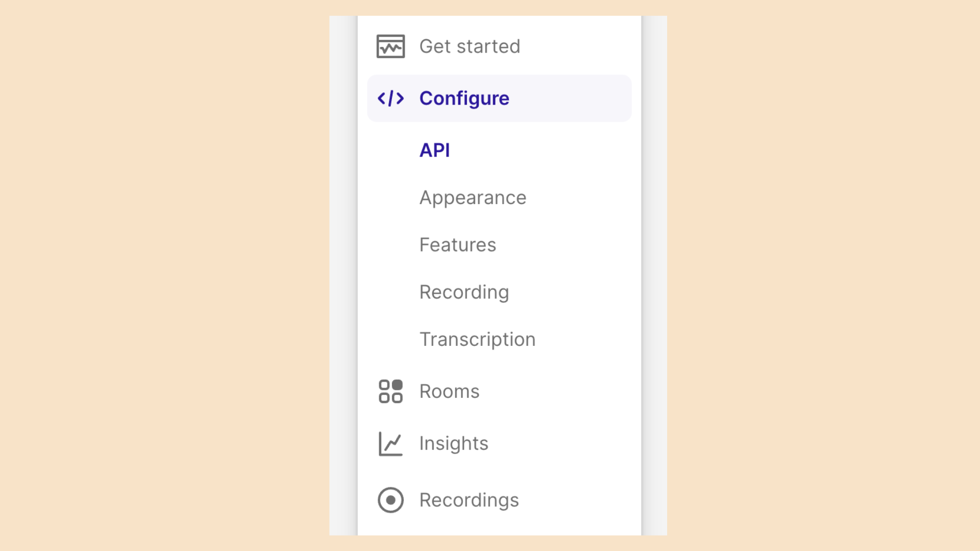Click the Insights text label
This screenshot has height=551, width=980.
[453, 443]
